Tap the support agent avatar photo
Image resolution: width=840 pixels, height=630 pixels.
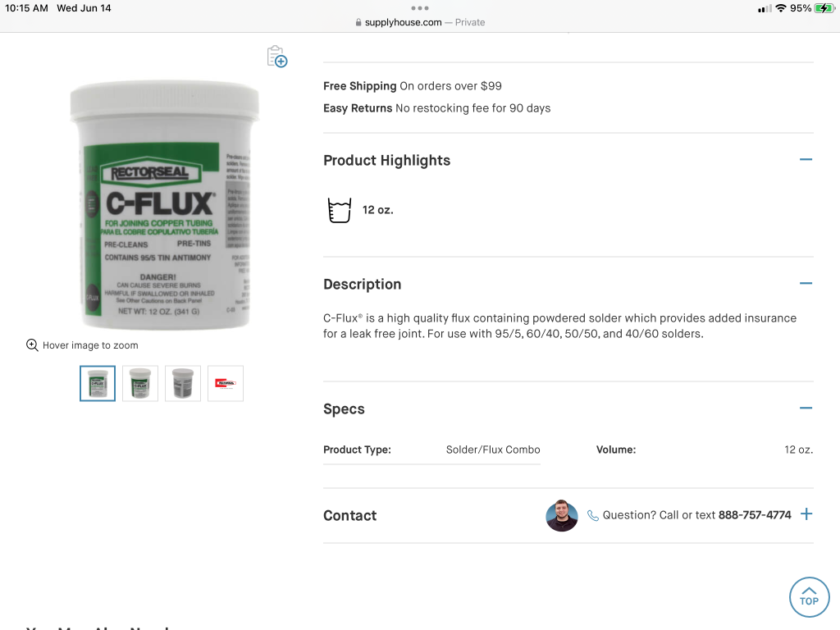tap(561, 515)
